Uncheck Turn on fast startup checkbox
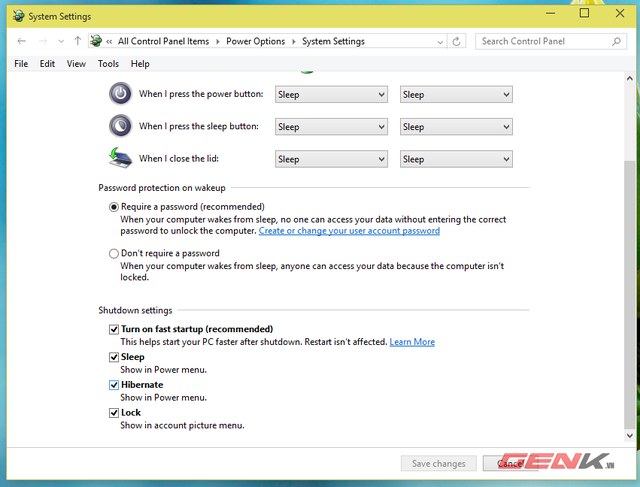Viewport: 640px width, 487px height. tap(114, 329)
